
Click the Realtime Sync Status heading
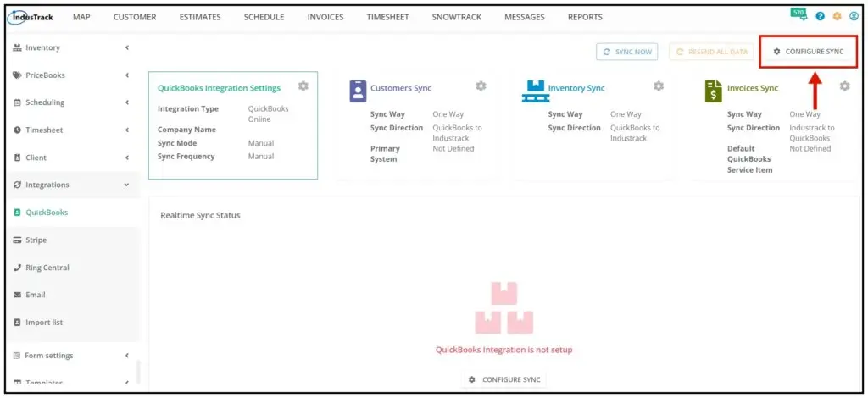pos(200,216)
